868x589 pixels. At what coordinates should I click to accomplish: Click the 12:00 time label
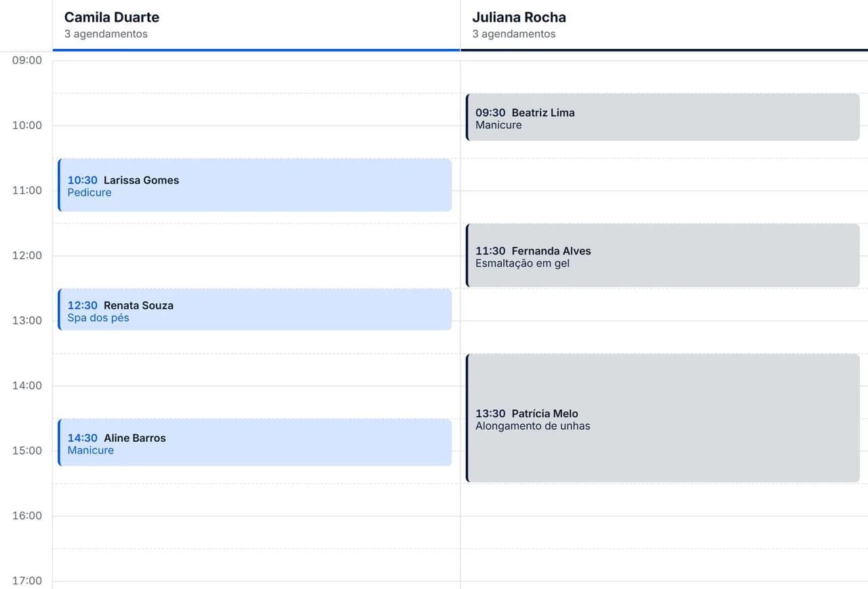27,256
